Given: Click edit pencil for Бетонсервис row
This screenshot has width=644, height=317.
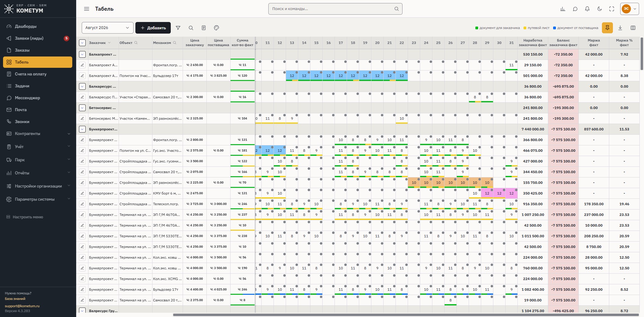Looking at the screenshot, I should point(82,118).
